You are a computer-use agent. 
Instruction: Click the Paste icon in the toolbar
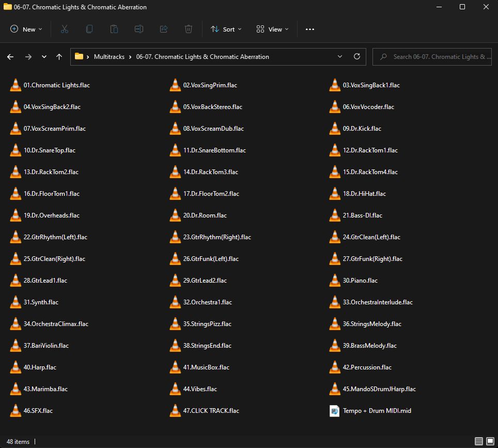pyautogui.click(x=114, y=29)
